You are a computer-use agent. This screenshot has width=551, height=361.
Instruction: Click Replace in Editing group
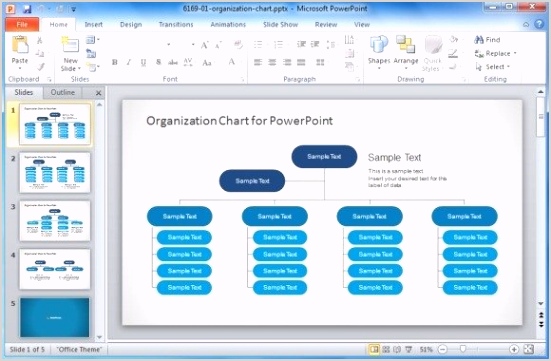tap(493, 53)
